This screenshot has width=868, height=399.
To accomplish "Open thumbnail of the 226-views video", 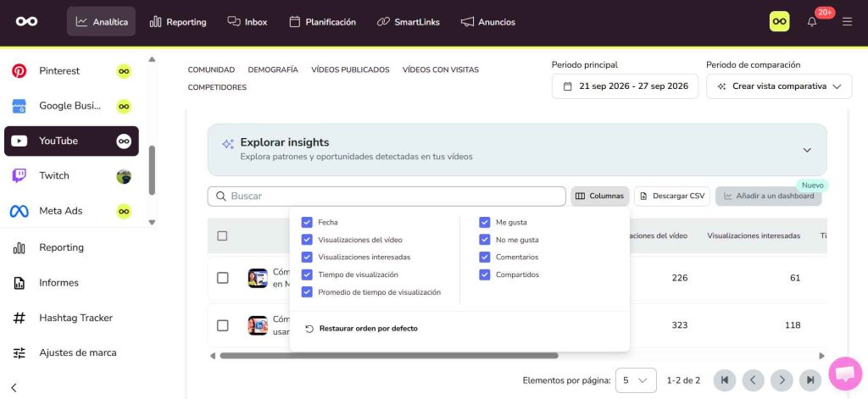I will 258,278.
